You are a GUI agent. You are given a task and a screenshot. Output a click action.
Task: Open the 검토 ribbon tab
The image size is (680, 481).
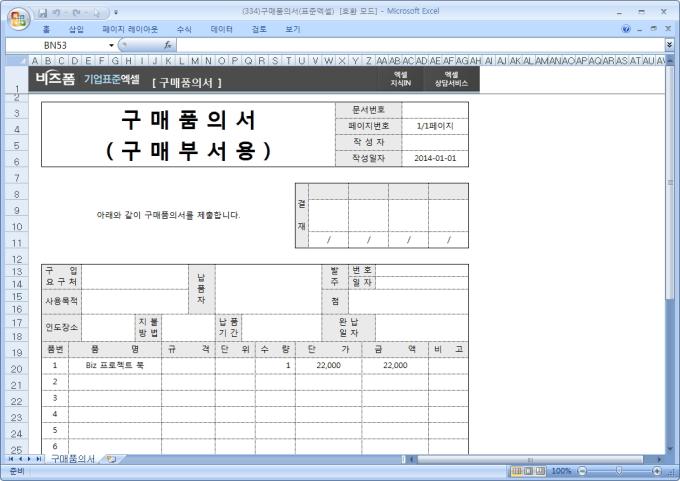[x=258, y=29]
